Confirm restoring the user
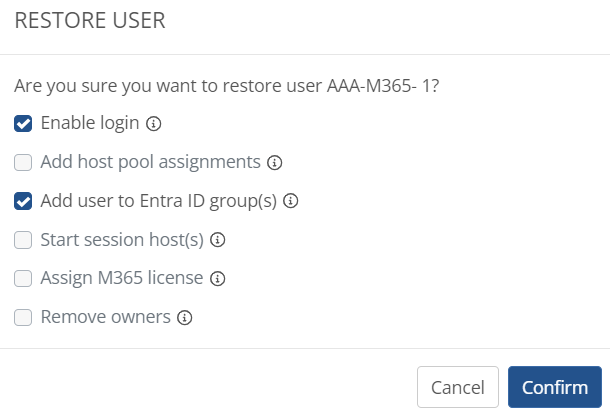610x414 pixels. [x=555, y=387]
